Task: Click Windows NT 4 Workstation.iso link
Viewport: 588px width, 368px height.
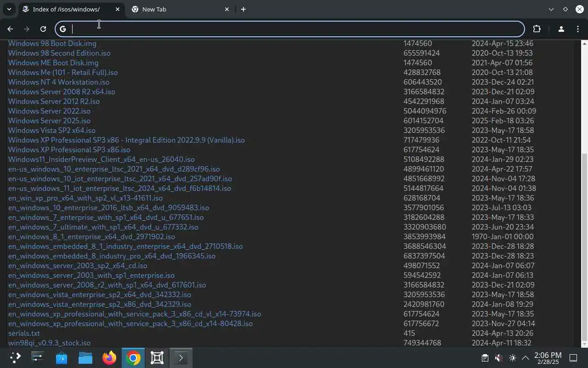Action: 59,82
